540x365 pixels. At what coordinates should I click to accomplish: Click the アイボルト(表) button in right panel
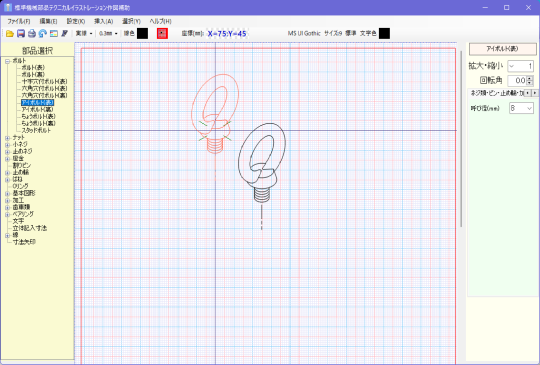(x=502, y=49)
